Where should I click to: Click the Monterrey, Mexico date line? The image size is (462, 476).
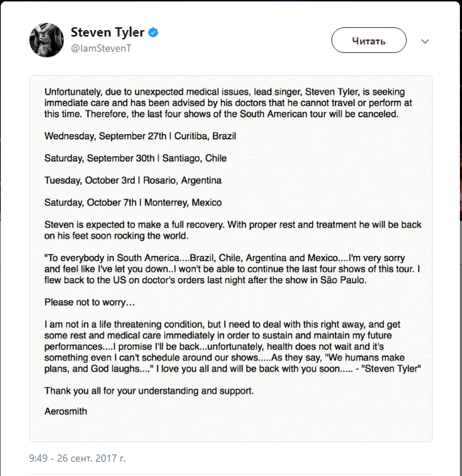pyautogui.click(x=133, y=202)
